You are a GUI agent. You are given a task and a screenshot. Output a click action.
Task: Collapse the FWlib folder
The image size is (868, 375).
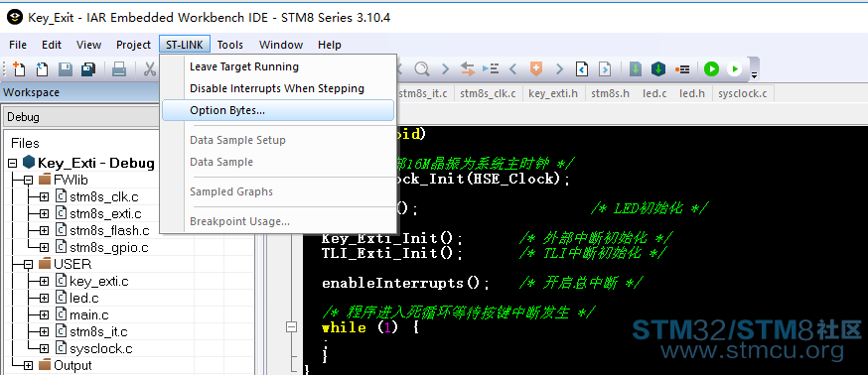coord(29,180)
